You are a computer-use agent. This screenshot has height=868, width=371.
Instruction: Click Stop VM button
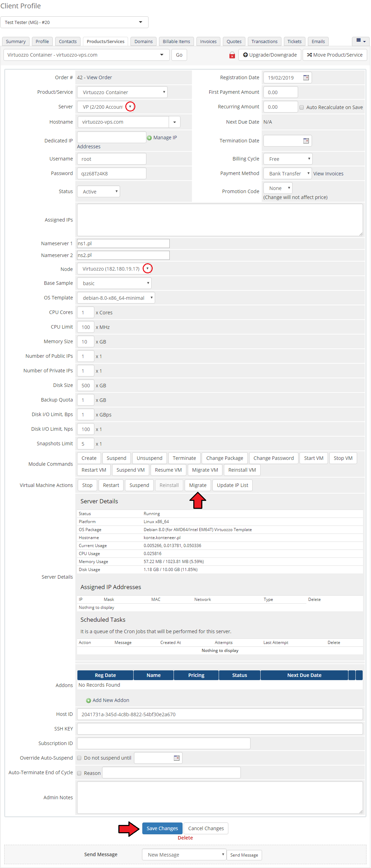click(x=343, y=458)
